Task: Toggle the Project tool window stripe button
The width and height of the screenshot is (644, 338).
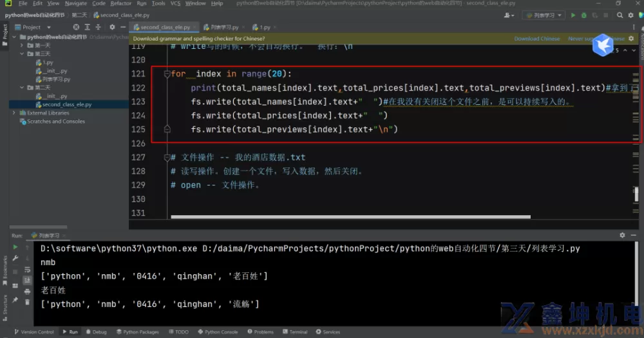Action: [5, 35]
